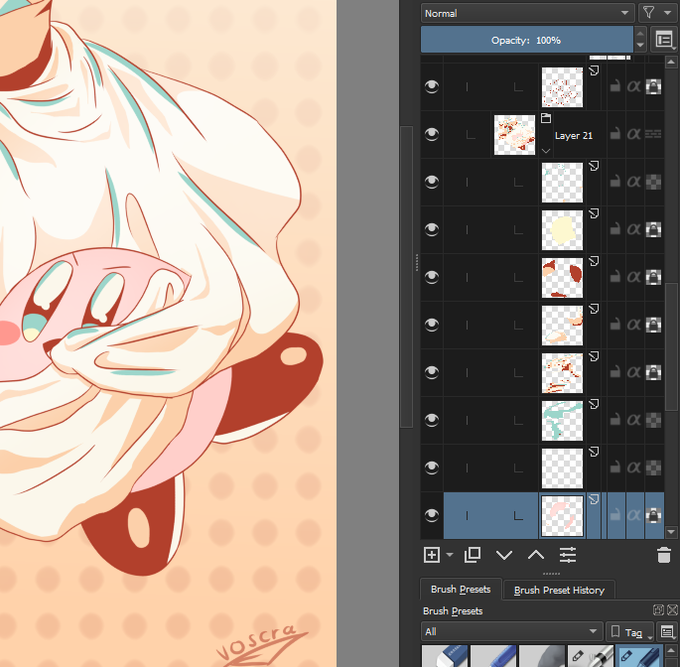Increase opacity with stepper up arrow

[x=640, y=34]
